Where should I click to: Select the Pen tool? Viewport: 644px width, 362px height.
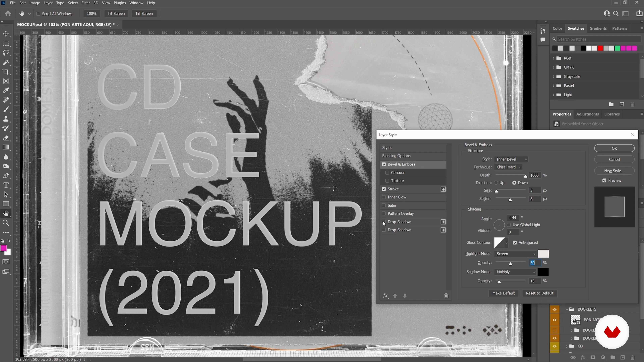(x=6, y=176)
